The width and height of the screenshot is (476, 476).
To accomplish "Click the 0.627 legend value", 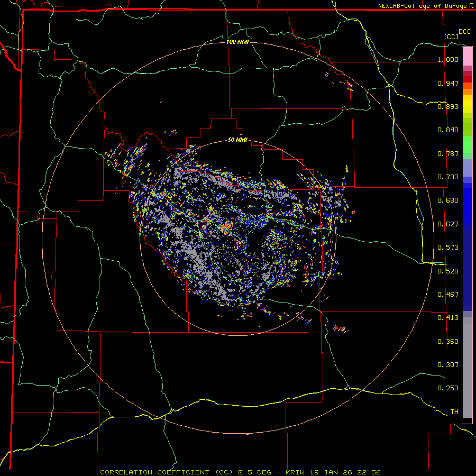I will 448,224.
